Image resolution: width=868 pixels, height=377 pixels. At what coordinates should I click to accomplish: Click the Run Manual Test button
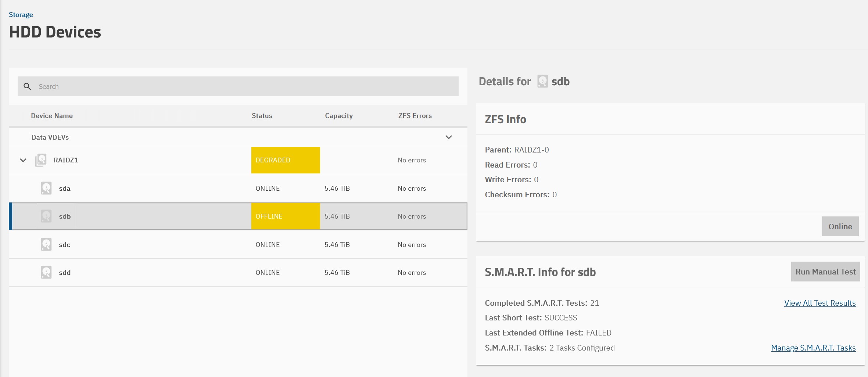825,272
